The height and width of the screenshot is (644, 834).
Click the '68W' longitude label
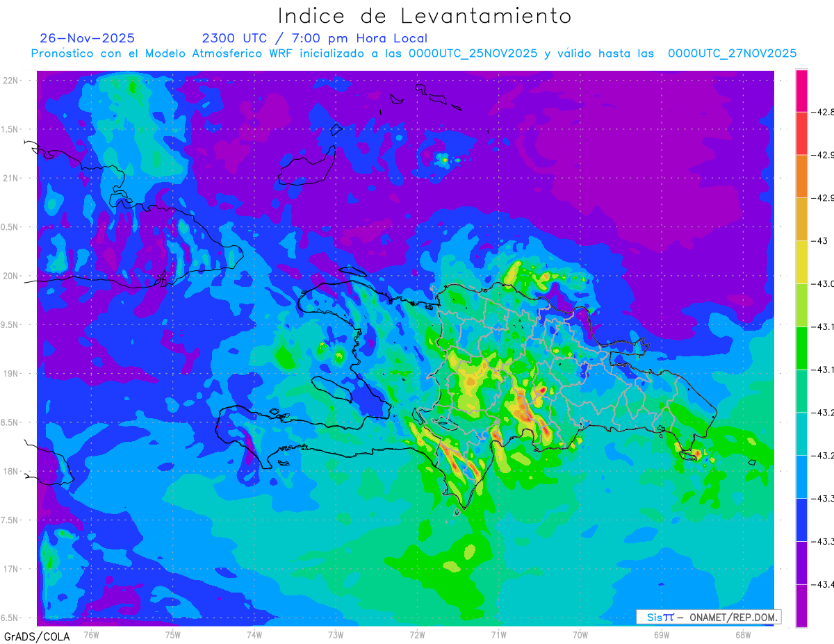[x=743, y=635]
